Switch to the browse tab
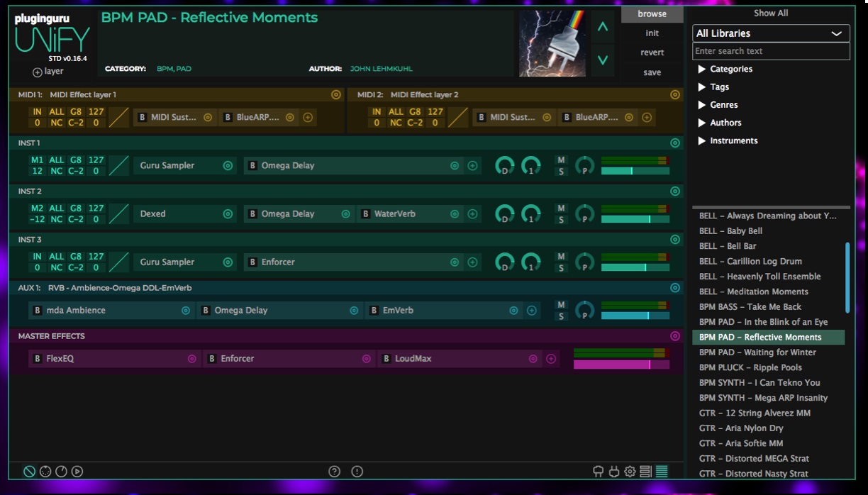Image resolution: width=868 pixels, height=495 pixels. pos(652,13)
